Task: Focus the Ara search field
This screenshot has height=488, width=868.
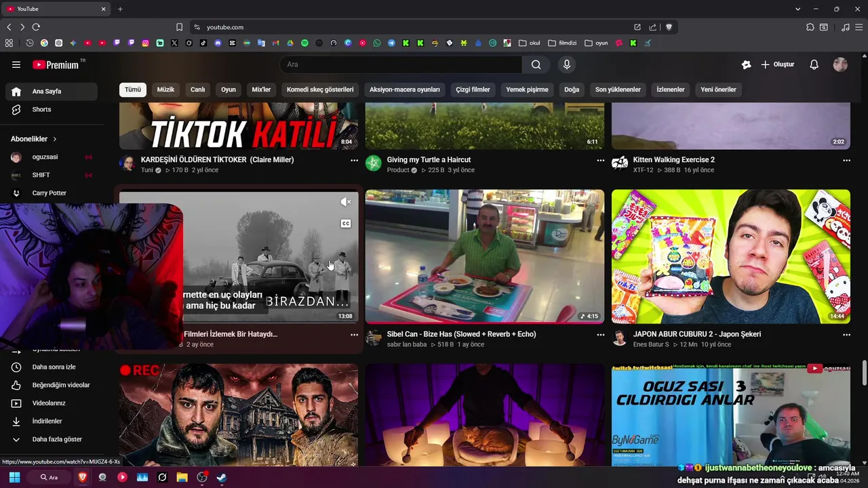Action: point(401,64)
